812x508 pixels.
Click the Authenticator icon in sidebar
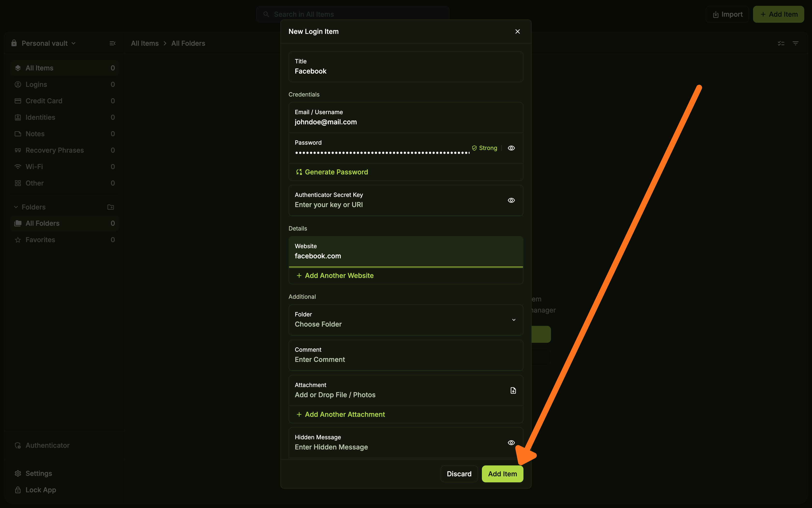[18, 445]
